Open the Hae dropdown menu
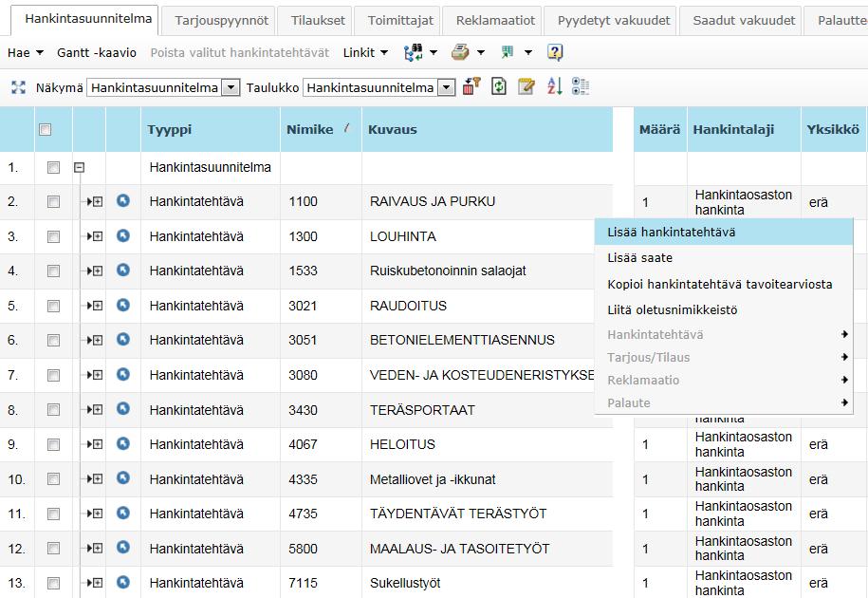Screen dimensions: 868x598 (25, 52)
